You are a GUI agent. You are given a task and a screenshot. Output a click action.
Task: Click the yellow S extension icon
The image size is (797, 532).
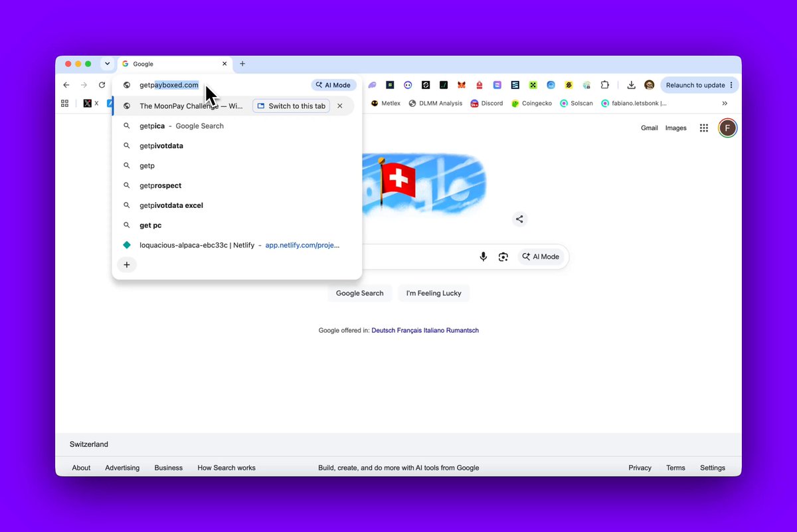click(569, 85)
